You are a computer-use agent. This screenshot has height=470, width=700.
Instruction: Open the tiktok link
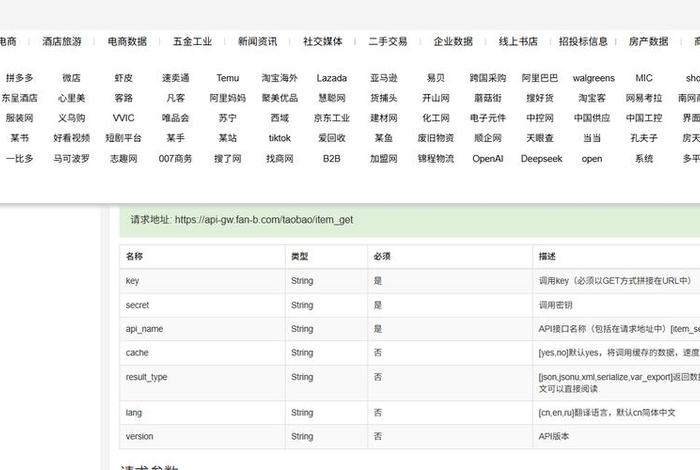(279, 138)
